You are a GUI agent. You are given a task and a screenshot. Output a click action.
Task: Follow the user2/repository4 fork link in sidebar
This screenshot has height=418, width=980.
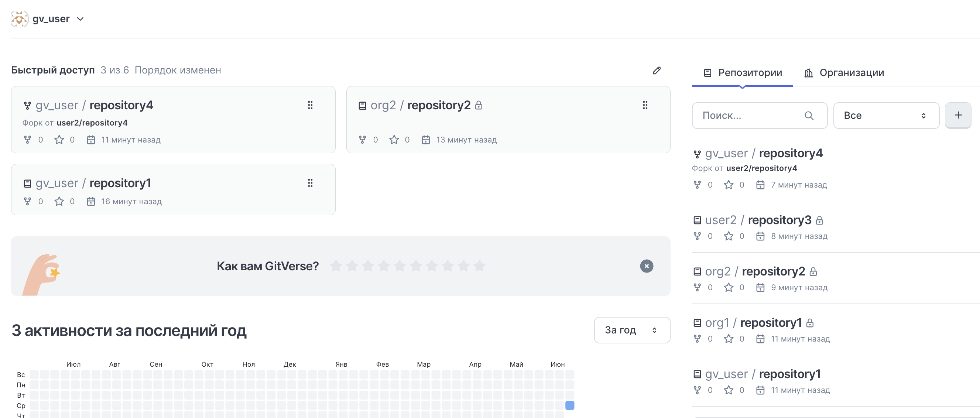(x=762, y=168)
